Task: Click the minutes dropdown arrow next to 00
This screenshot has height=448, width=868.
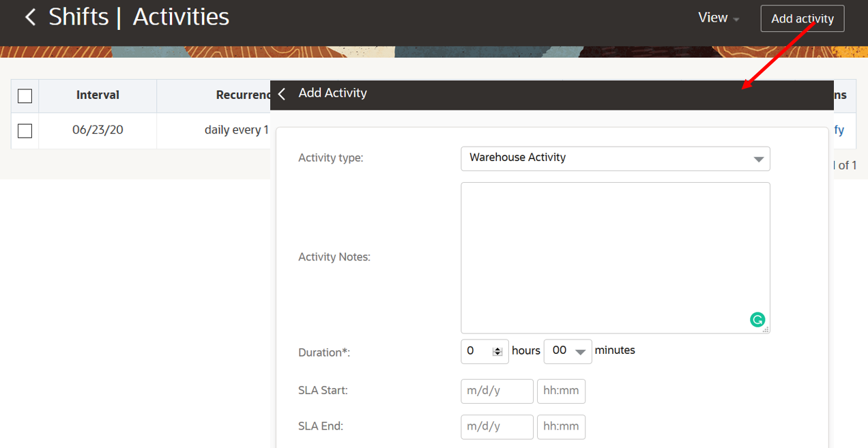Action: point(581,350)
